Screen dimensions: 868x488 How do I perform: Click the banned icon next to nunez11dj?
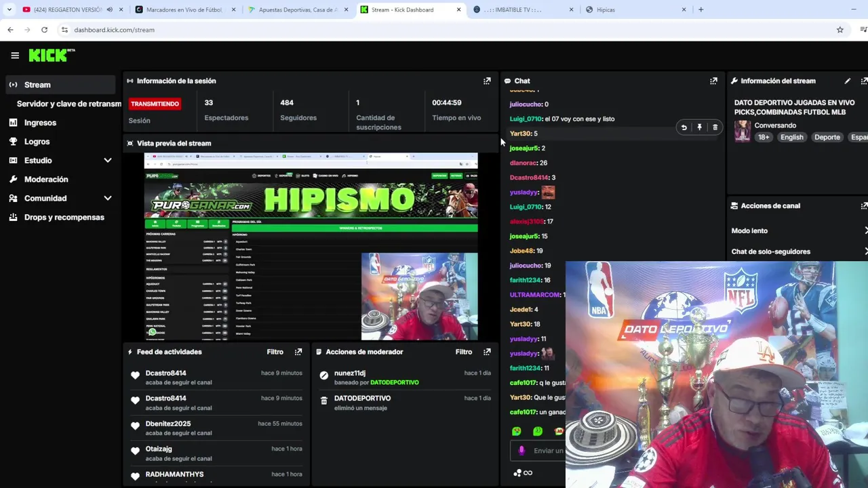[323, 375]
